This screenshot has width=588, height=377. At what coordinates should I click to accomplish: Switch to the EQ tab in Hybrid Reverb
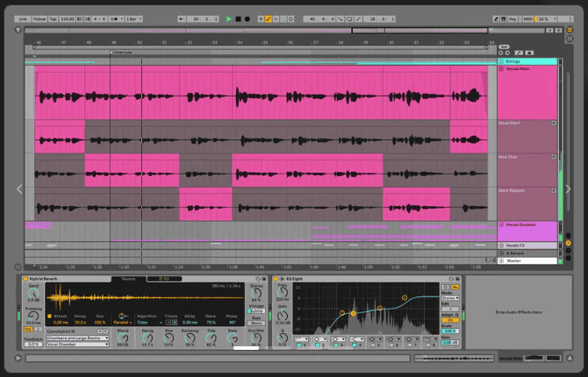click(164, 279)
